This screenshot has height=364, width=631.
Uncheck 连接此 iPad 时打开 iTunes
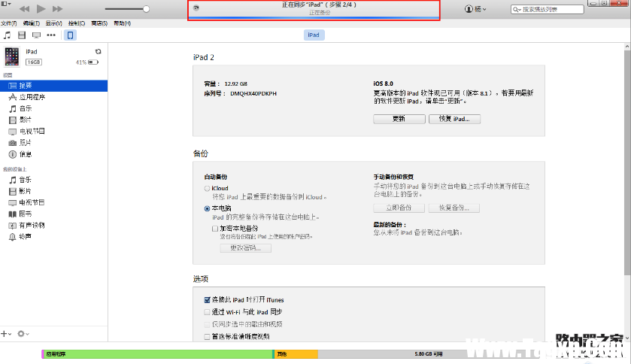[207, 299]
